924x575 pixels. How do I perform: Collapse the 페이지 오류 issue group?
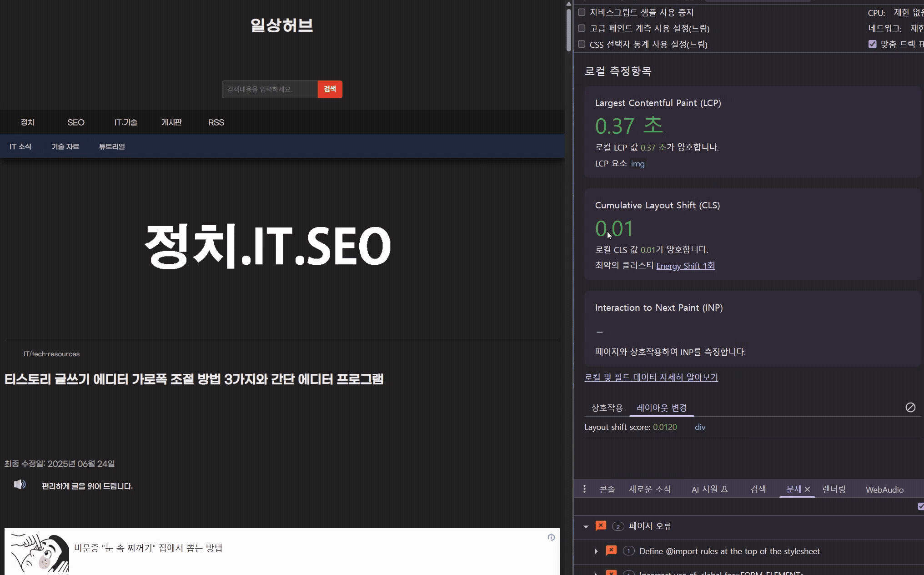click(586, 526)
